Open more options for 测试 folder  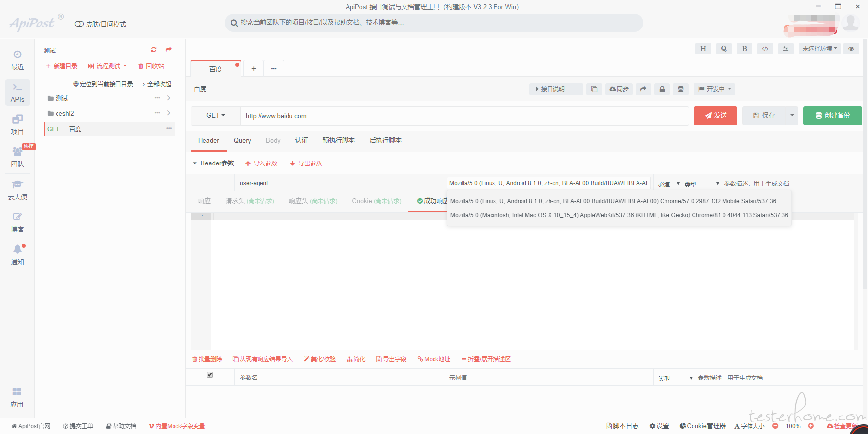click(x=157, y=98)
